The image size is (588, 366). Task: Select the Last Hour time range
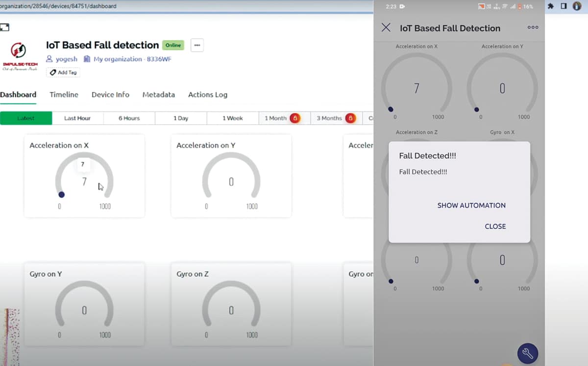coord(77,118)
